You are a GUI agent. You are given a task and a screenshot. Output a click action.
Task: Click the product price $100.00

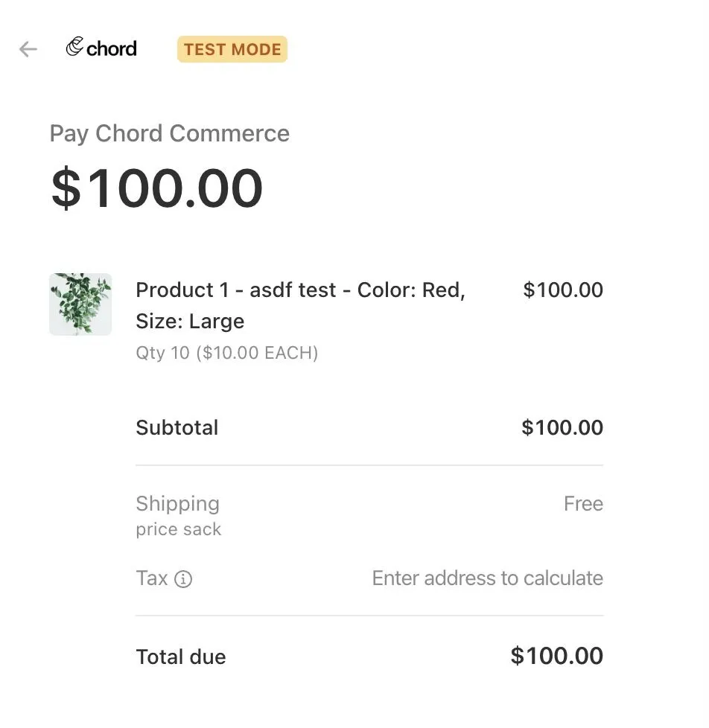point(563,290)
